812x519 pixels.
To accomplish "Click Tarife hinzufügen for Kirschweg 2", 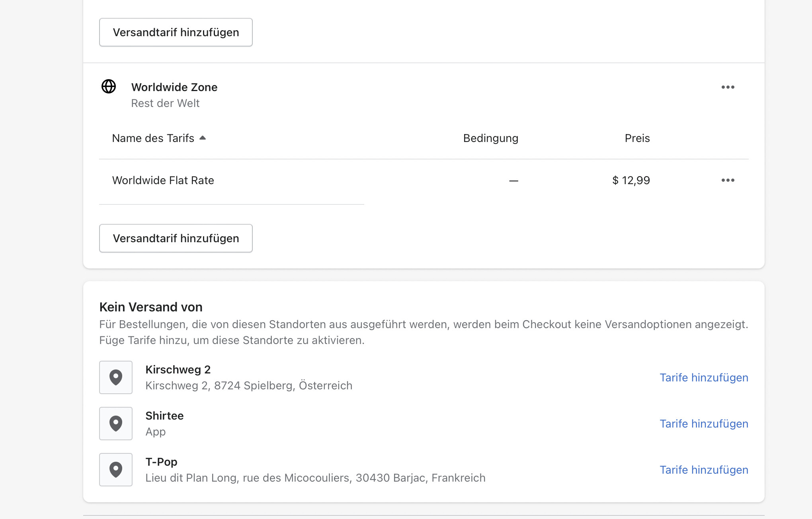I will 704,377.
